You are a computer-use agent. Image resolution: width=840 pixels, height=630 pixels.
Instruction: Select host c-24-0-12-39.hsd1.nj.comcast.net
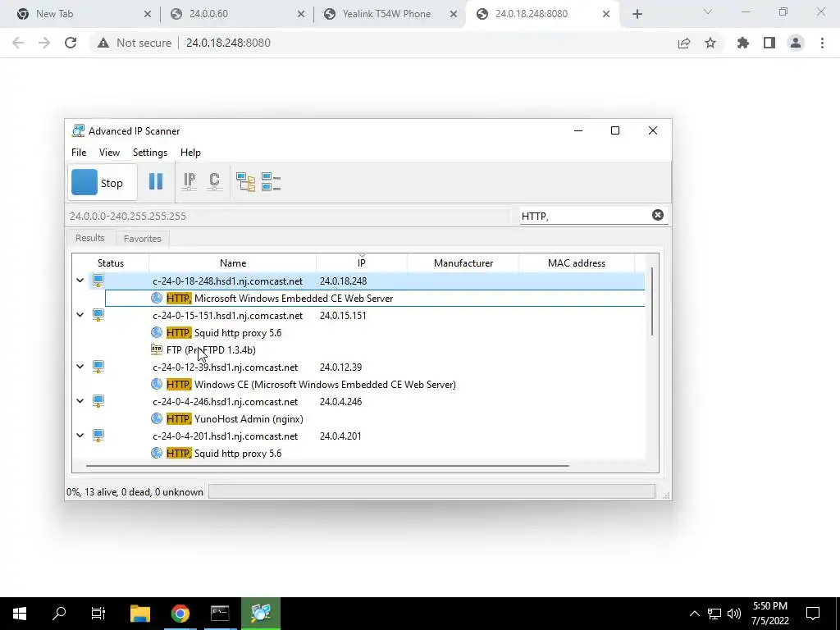point(225,367)
